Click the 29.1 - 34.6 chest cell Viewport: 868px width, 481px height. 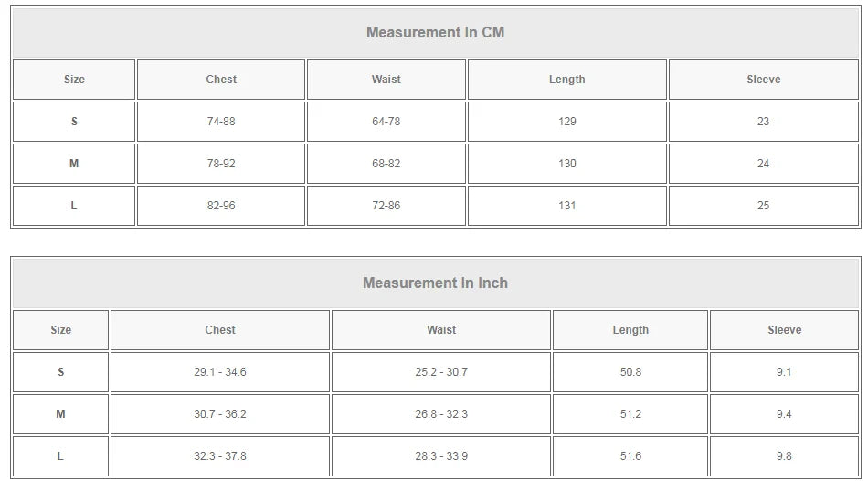coord(220,372)
